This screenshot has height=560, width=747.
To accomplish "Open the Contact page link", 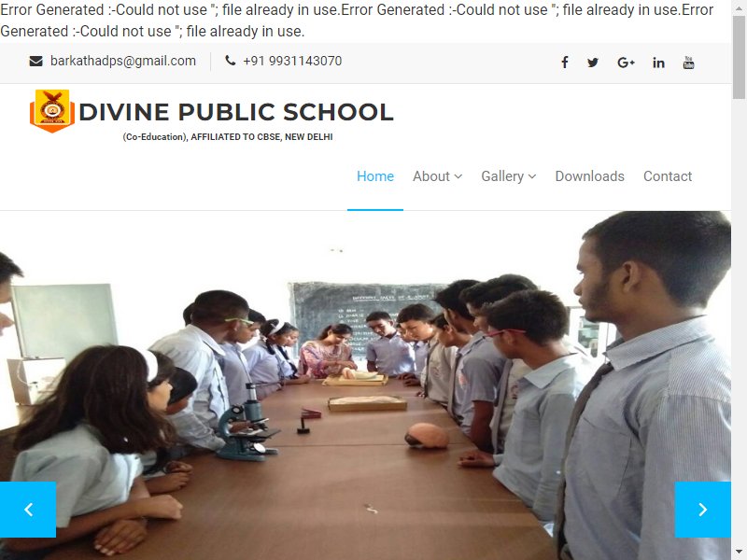I will coord(668,176).
